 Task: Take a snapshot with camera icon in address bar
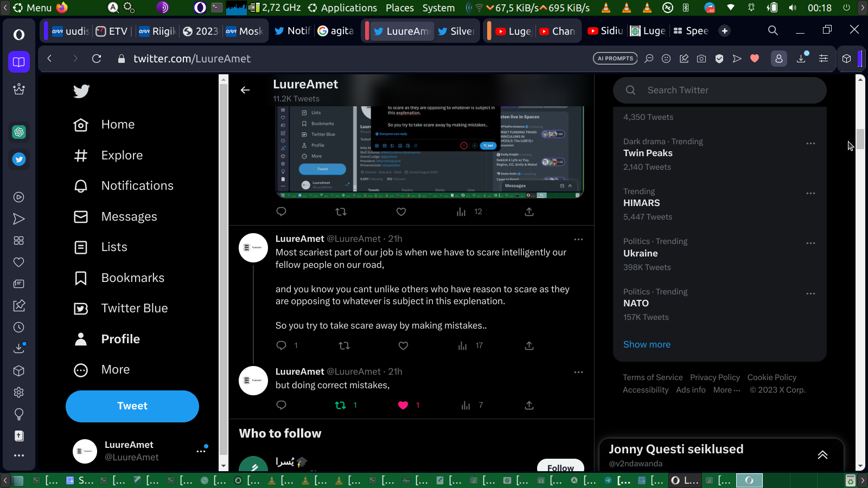701,59
